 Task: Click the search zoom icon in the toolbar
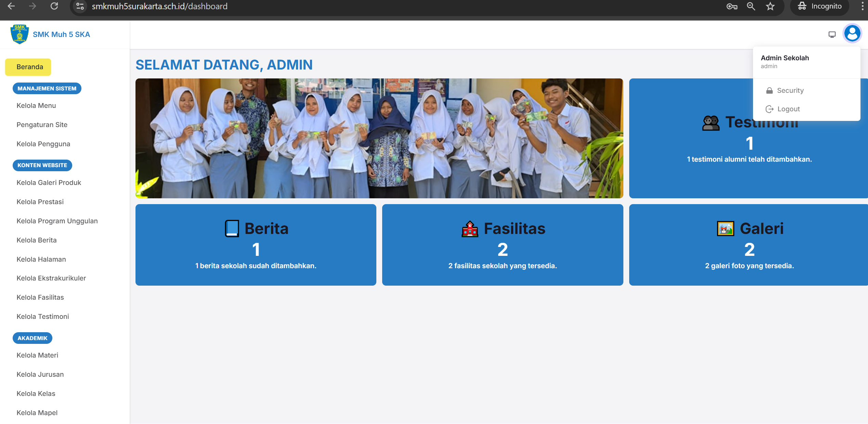[x=751, y=6]
